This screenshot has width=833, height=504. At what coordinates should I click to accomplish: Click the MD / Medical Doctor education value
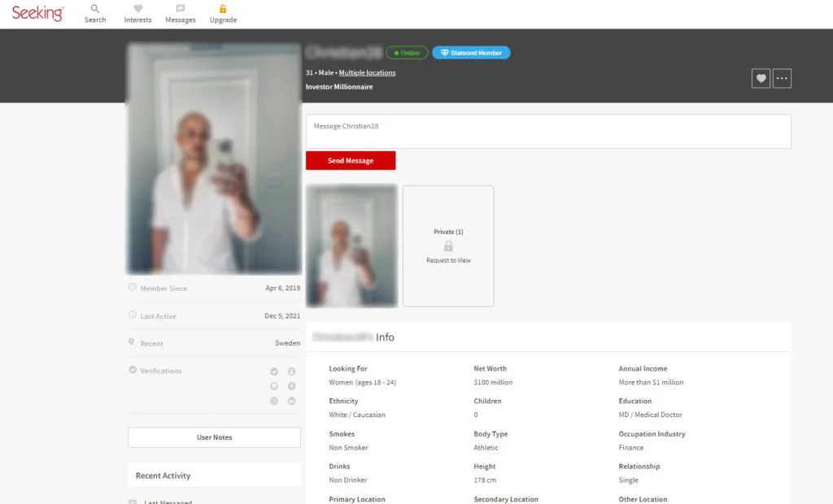click(x=650, y=415)
